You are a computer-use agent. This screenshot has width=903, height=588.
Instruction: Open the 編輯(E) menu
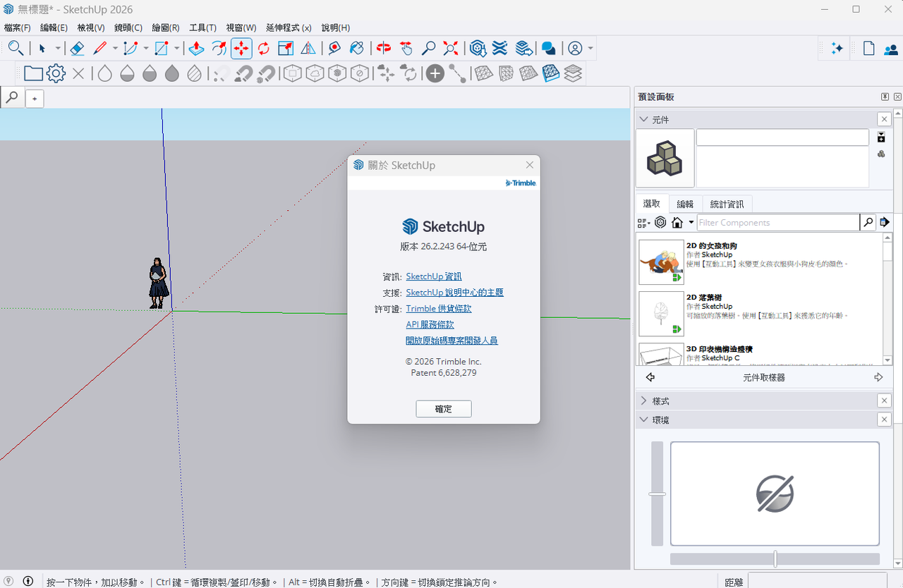tap(54, 27)
